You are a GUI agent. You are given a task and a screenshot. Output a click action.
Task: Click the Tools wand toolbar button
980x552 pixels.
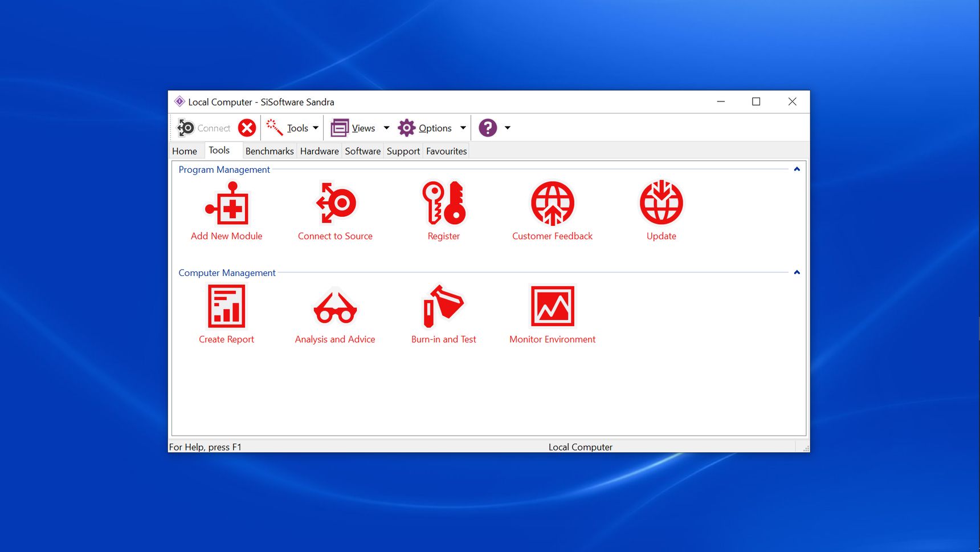pos(287,128)
